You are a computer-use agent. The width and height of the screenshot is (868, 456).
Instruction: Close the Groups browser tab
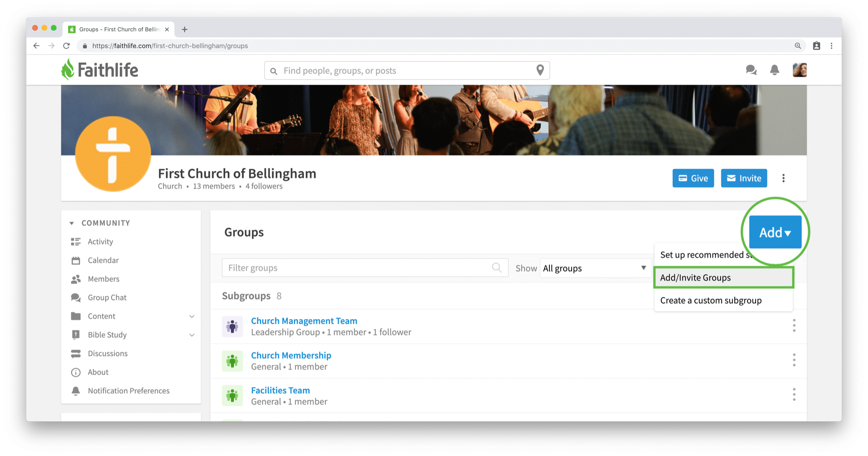167,30
